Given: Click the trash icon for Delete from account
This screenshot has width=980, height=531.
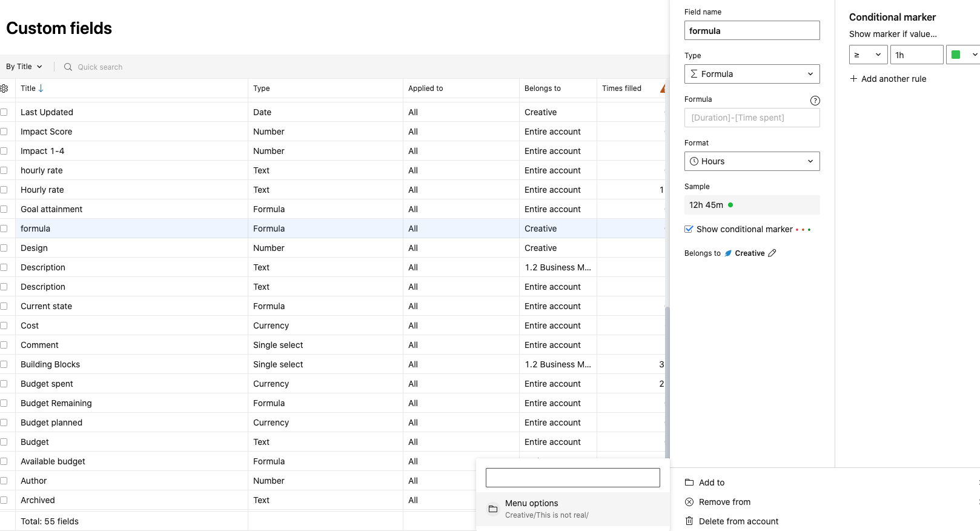Looking at the screenshot, I should pos(689,521).
